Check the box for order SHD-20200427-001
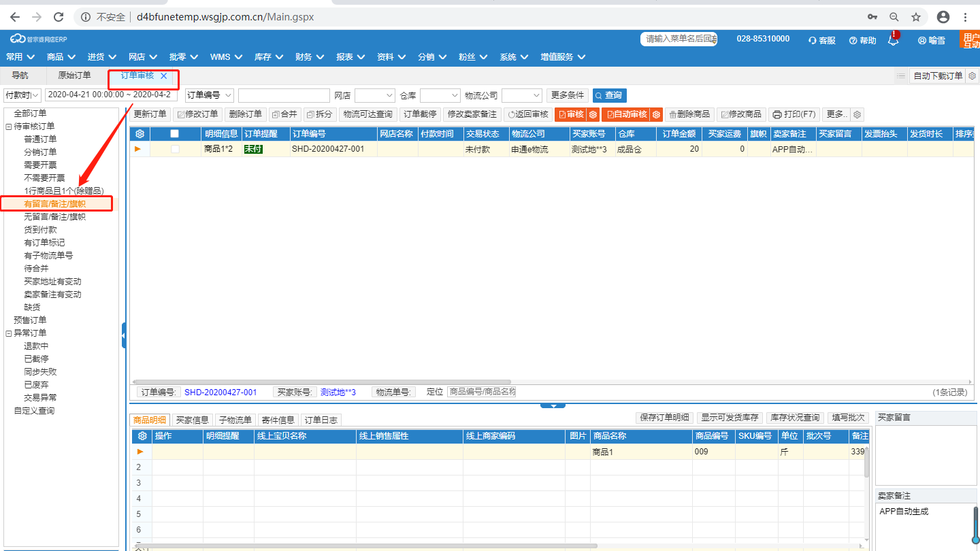Image resolution: width=980 pixels, height=551 pixels. [x=175, y=149]
